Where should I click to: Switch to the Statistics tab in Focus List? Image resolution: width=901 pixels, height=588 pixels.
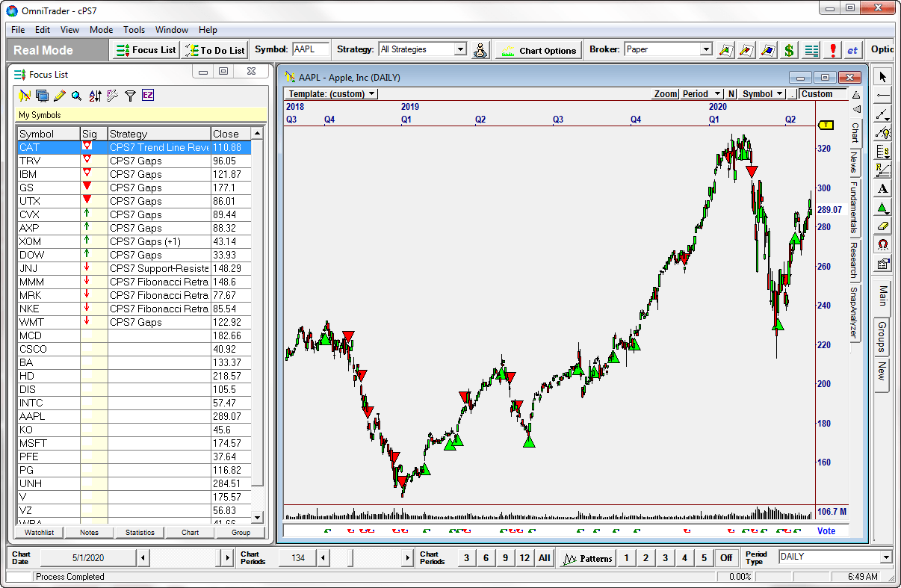pyautogui.click(x=140, y=533)
